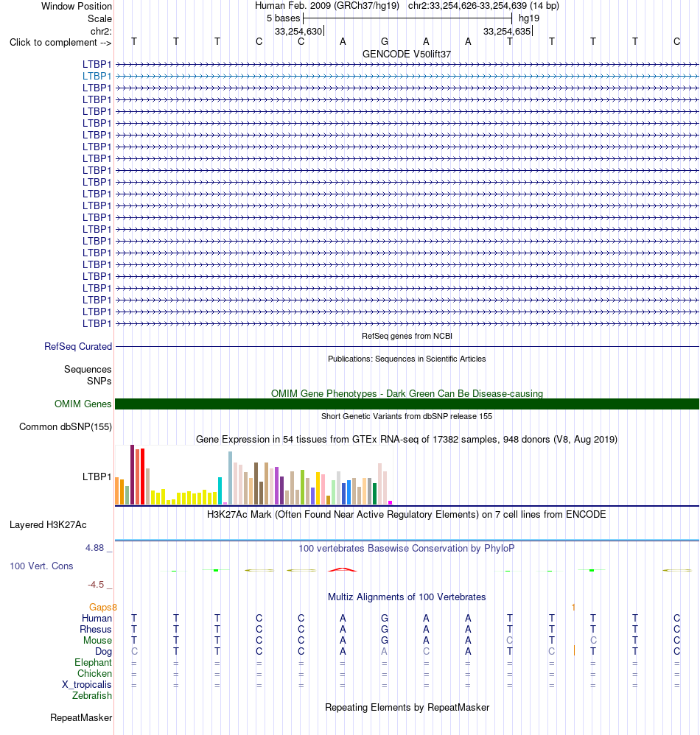Click 'Publications: Sequences in Scientific Articles' title
Viewport: 700px width, 735px height.
click(x=407, y=359)
